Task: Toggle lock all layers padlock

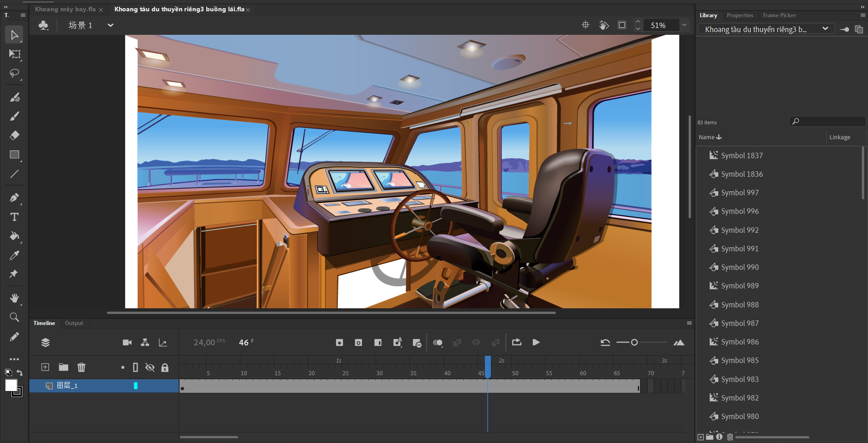Action: tap(165, 368)
